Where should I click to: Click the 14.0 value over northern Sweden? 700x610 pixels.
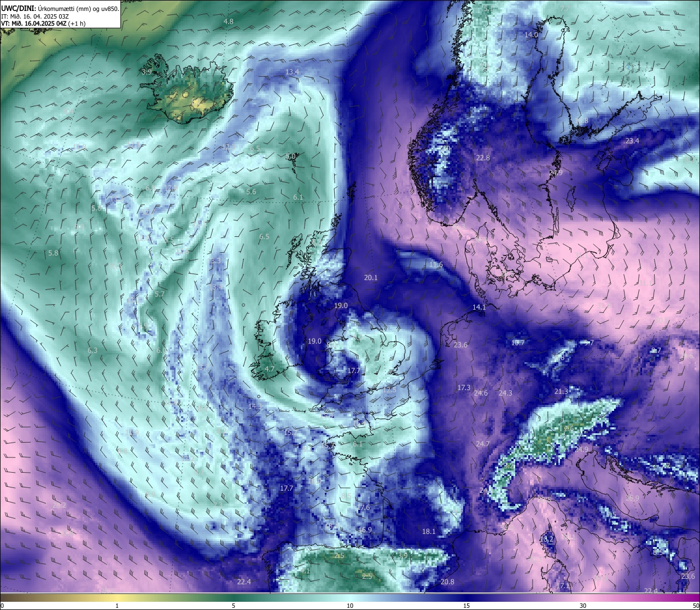[531, 34]
